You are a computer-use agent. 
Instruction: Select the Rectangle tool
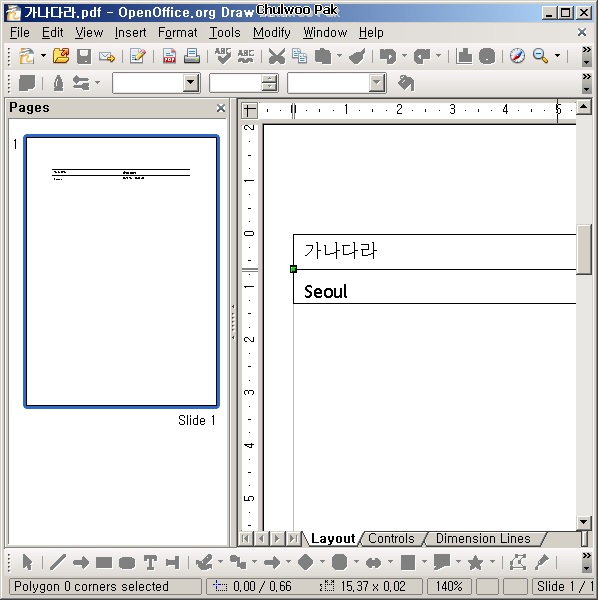[x=104, y=562]
